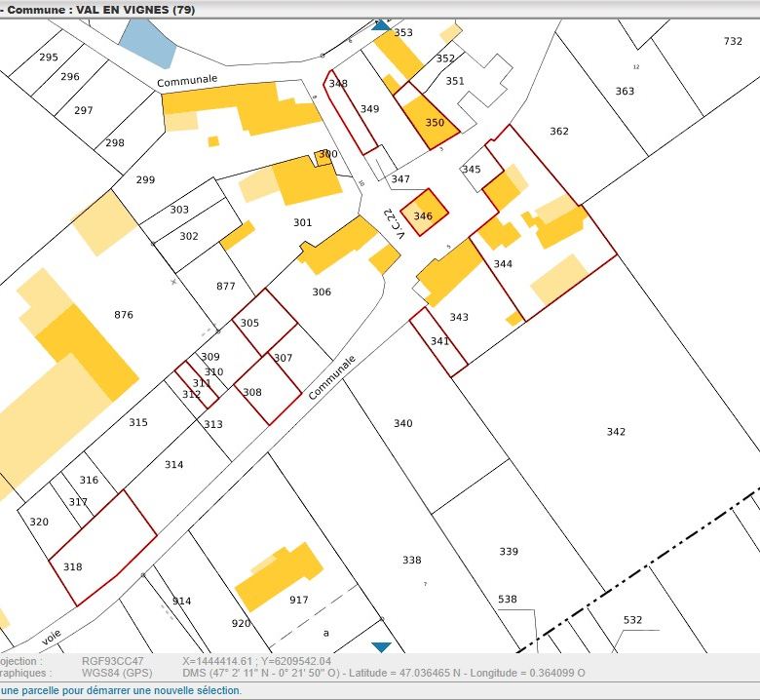Image resolution: width=760 pixels, height=700 pixels.
Task: Click parcel number 876
Action: click(124, 315)
